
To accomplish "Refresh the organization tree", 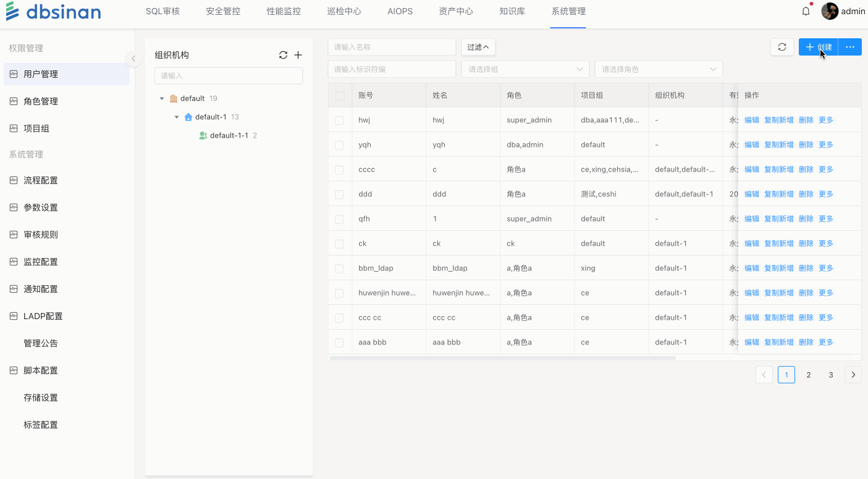I will tap(283, 55).
